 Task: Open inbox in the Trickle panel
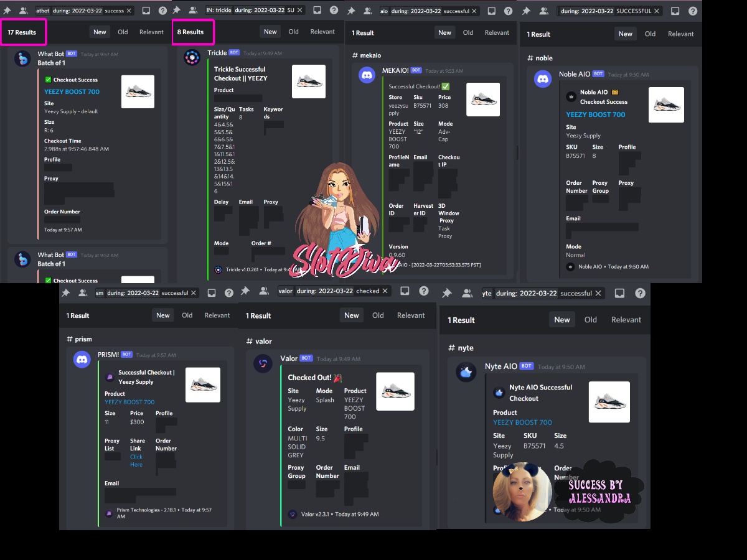point(317,11)
